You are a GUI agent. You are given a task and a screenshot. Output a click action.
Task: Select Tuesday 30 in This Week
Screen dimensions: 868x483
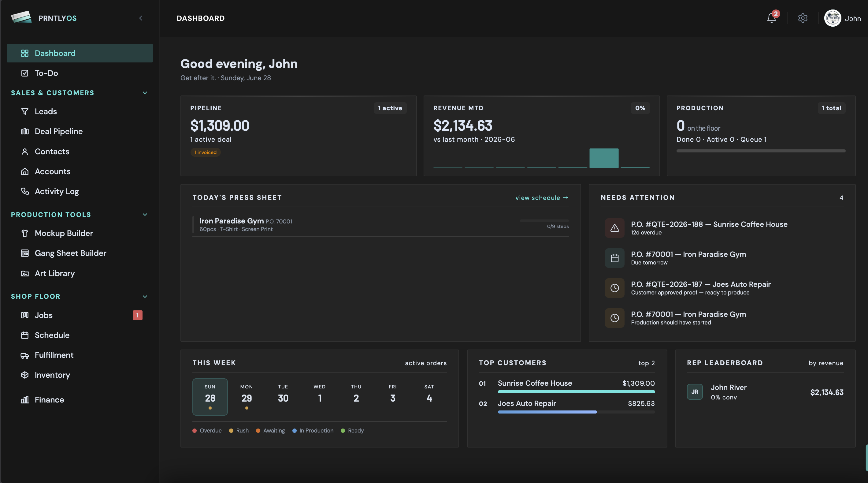pyautogui.click(x=283, y=397)
